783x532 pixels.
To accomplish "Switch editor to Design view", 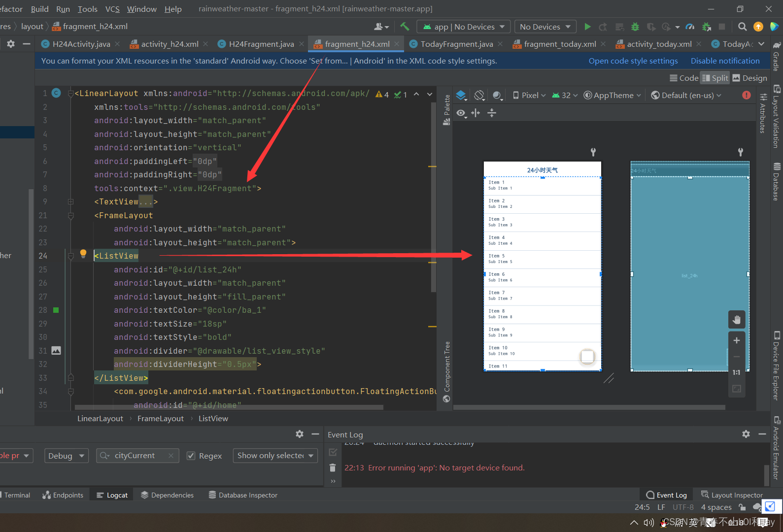I will [749, 78].
